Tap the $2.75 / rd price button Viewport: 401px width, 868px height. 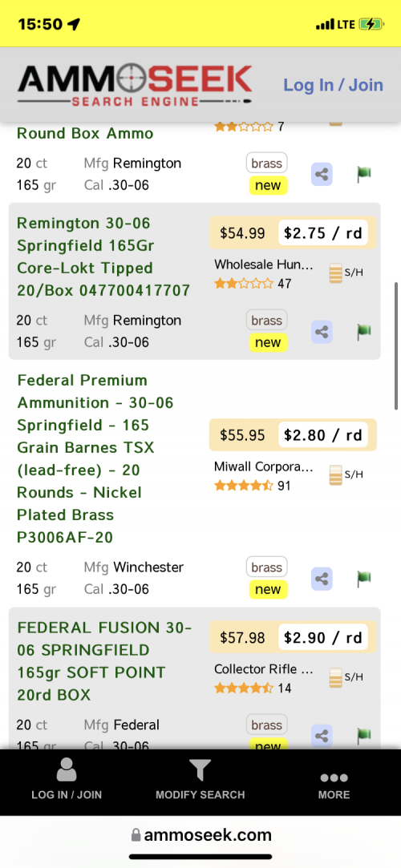[x=323, y=233]
